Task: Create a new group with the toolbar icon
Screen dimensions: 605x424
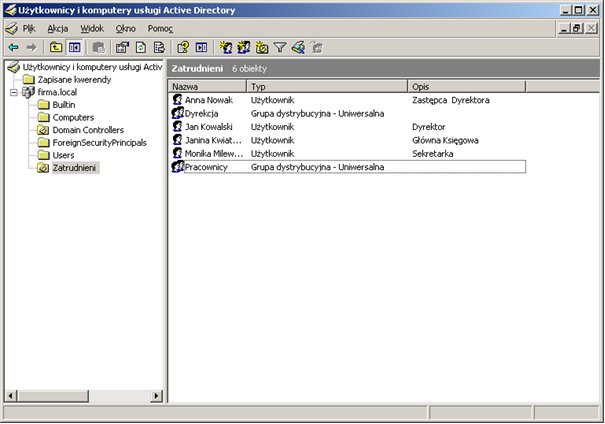Action: click(x=244, y=47)
